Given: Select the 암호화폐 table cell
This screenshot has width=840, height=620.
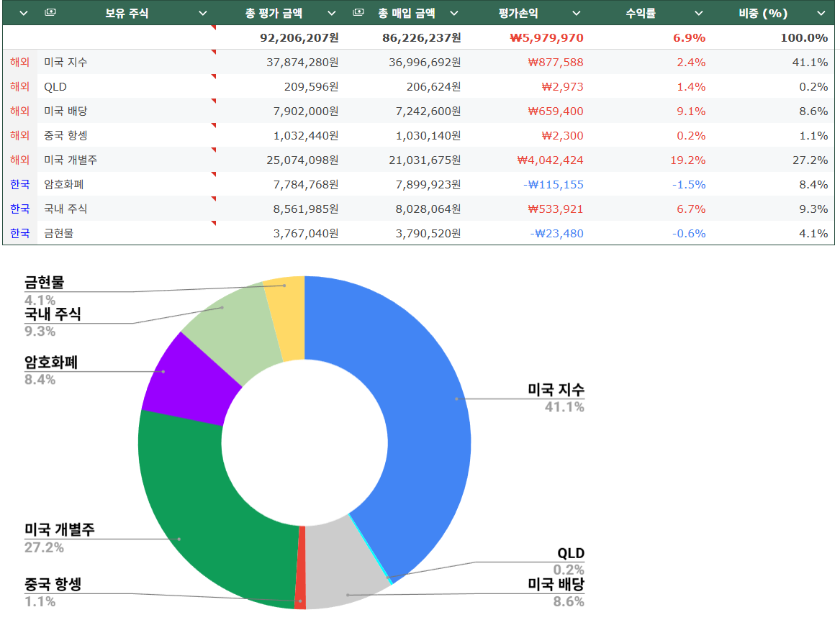Looking at the screenshot, I should click(127, 184).
